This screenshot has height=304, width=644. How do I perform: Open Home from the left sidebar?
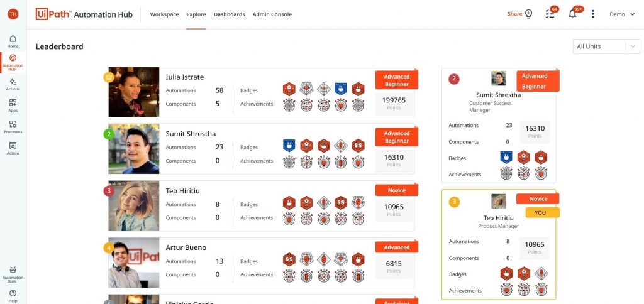click(13, 41)
